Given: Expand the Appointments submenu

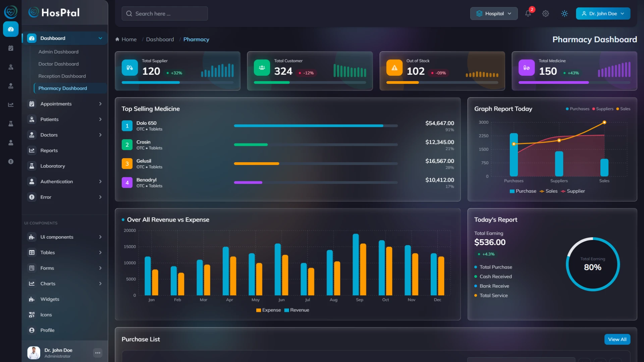Looking at the screenshot, I should 100,104.
